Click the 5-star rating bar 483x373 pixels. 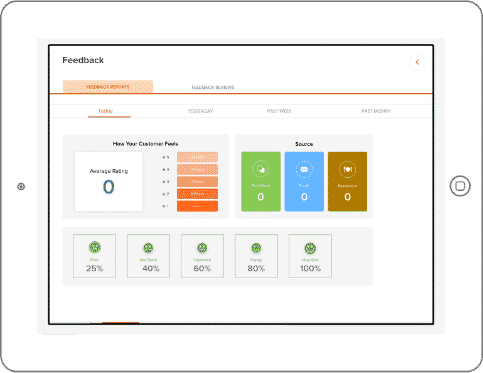(x=197, y=157)
